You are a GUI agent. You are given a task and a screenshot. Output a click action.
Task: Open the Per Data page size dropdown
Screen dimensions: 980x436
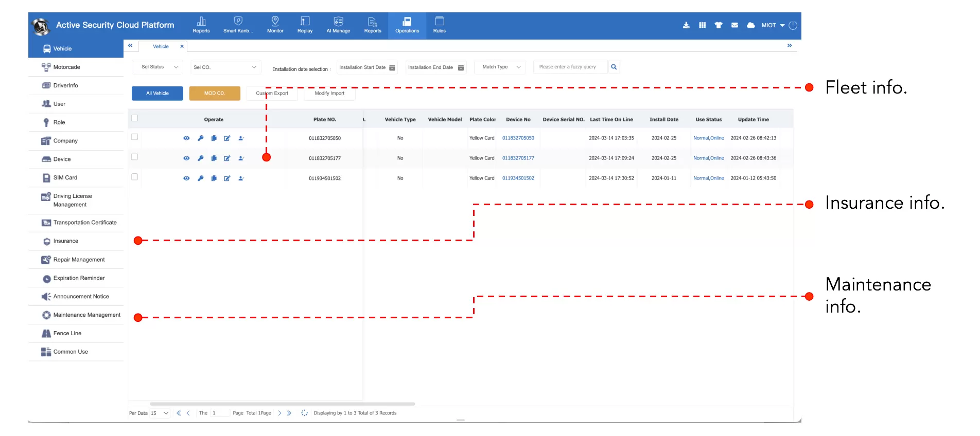(160, 413)
